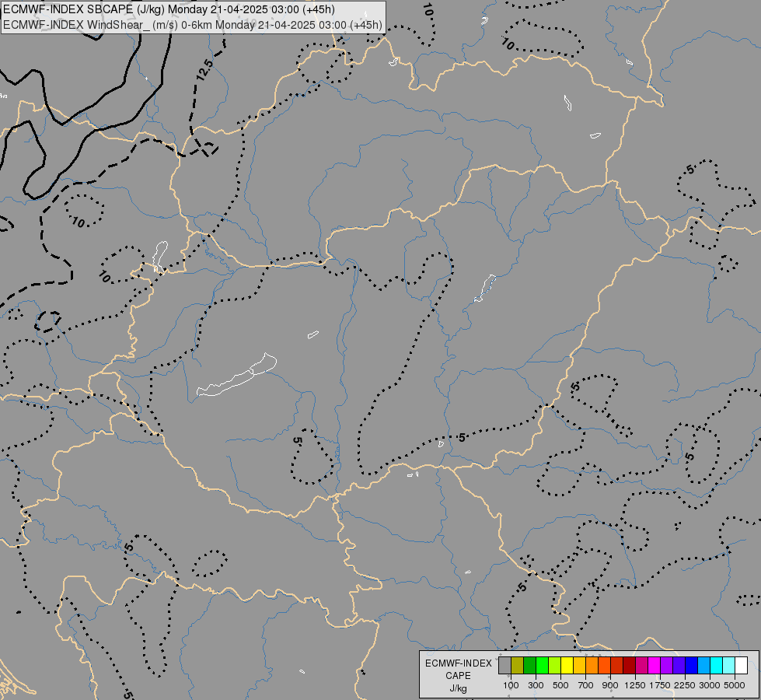This screenshot has height=700, width=761.
Task: Click legend unit 'J/kg'
Action: point(458,688)
